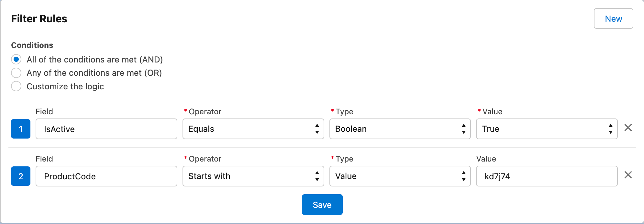Select All of the conditions are met (AND)

[16, 60]
